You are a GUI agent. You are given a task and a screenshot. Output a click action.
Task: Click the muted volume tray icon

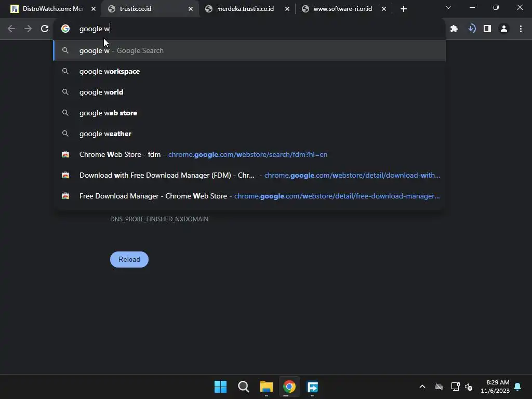pyautogui.click(x=469, y=387)
